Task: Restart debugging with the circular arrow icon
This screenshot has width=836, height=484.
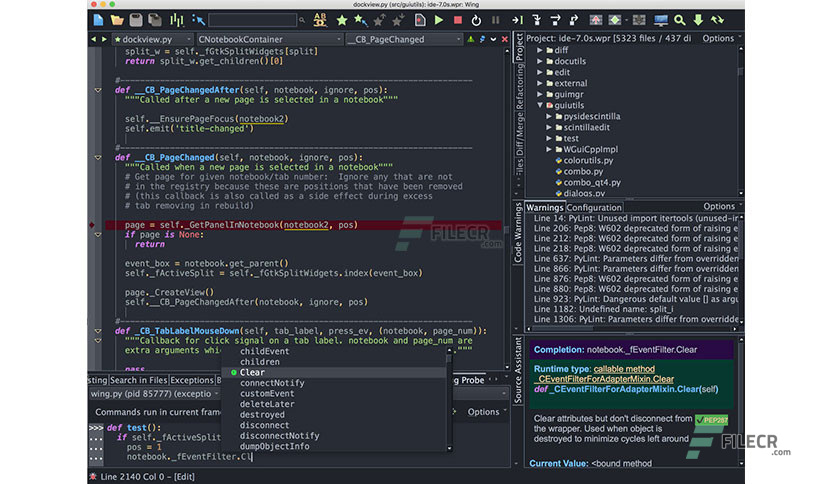Action: click(476, 20)
